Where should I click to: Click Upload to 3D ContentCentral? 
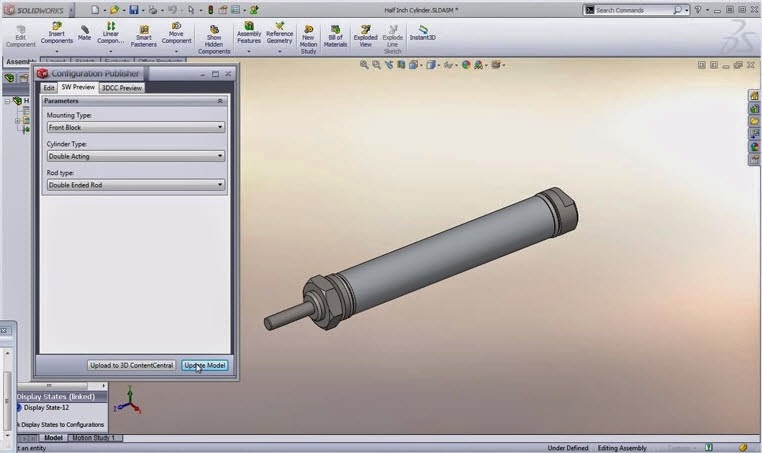131,366
